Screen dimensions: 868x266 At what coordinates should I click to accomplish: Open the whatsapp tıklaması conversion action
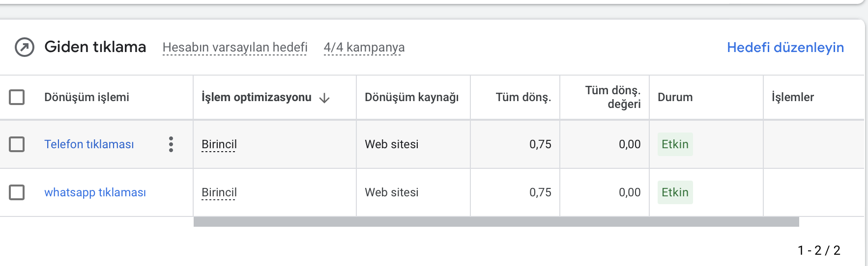coord(95,192)
